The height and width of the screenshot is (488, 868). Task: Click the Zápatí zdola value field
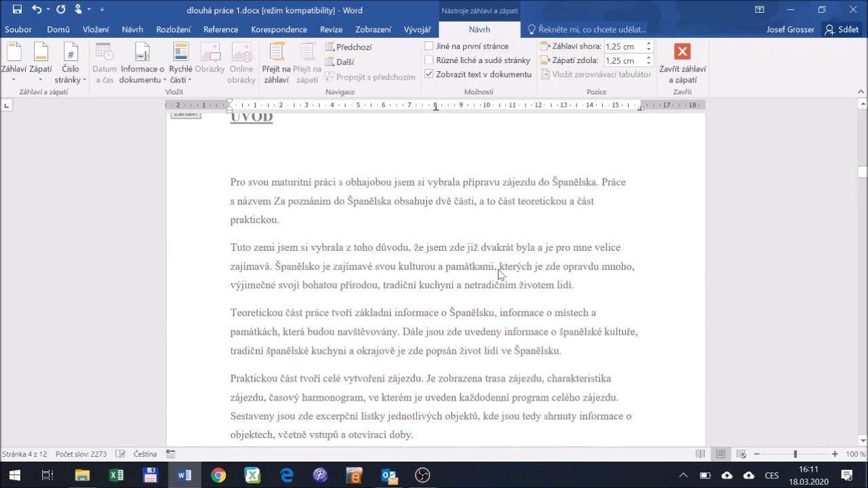point(624,60)
